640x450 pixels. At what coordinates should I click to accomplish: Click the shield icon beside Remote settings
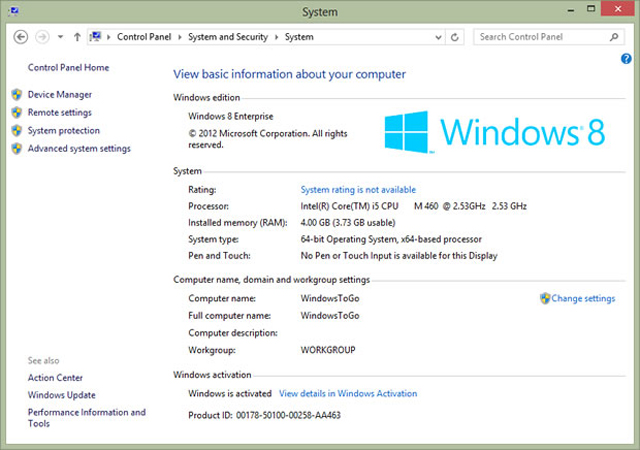click(17, 113)
